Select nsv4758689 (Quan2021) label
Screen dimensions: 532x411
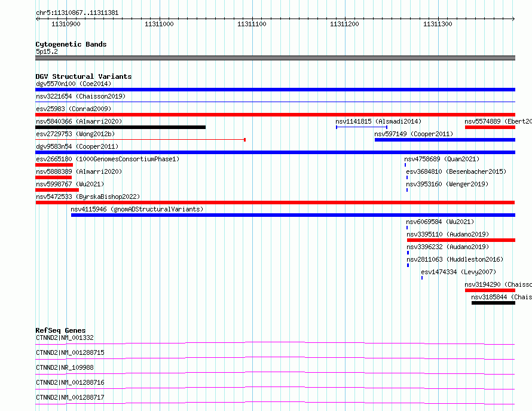pos(442,159)
